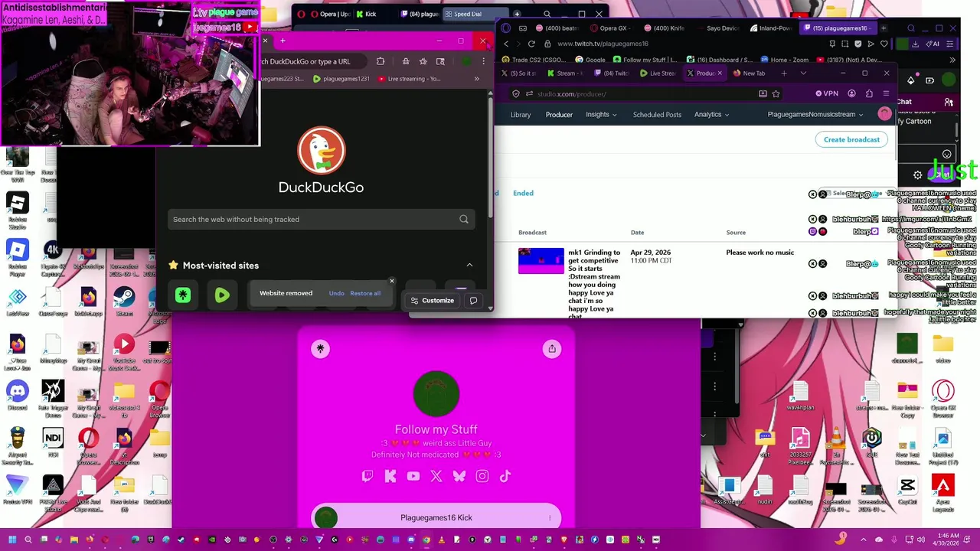Open the Apex Legends desktop shortcut
The image size is (980, 551).
(x=943, y=491)
